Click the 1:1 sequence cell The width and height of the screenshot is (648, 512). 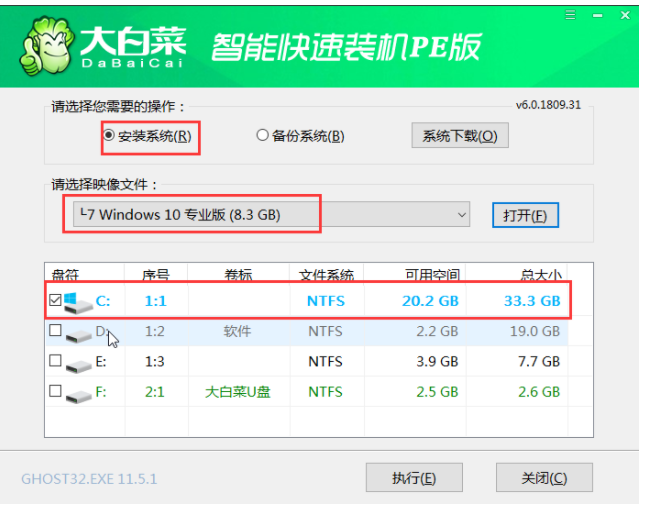click(x=155, y=301)
